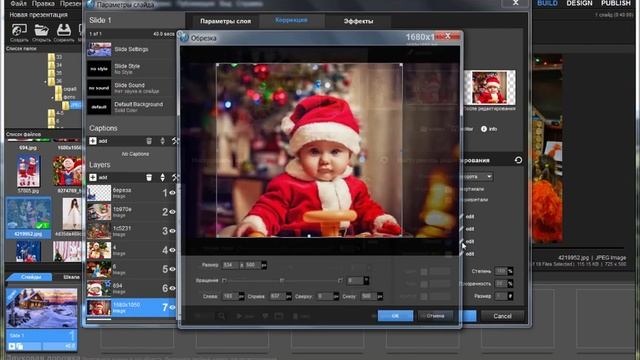Click the Снизу crop offset field

point(369,296)
